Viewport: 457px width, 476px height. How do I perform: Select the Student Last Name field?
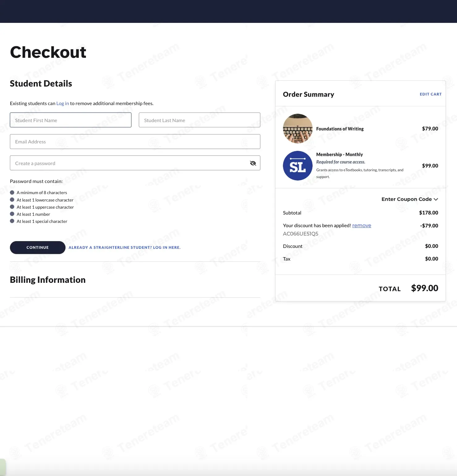(x=199, y=120)
